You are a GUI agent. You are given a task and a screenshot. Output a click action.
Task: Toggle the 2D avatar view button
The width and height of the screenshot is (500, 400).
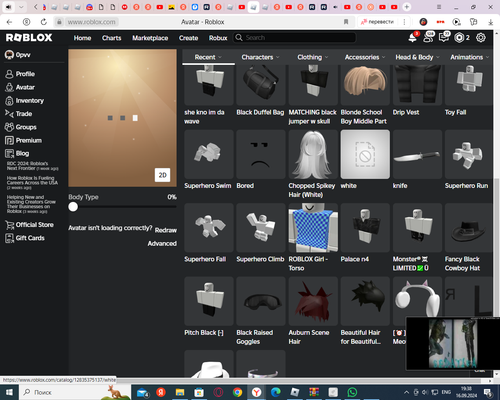click(162, 175)
